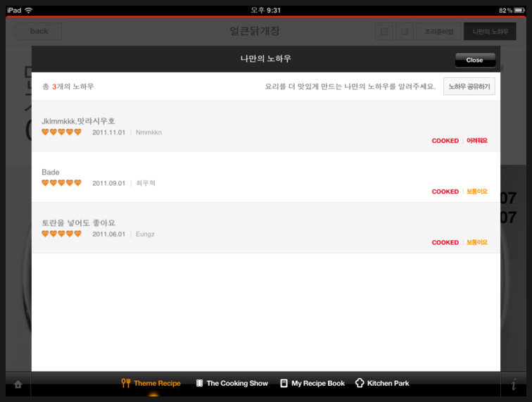The width and height of the screenshot is (532, 402).
Task: Click the chef hat Kitchen Park icon
Action: click(360, 383)
